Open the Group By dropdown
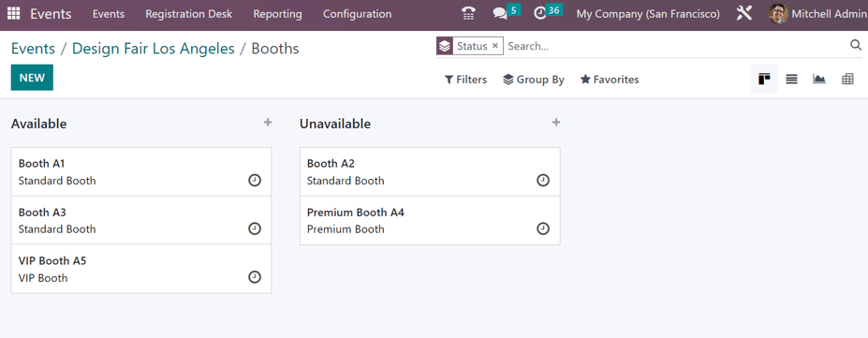Viewport: 868px width, 338px height. 534,80
